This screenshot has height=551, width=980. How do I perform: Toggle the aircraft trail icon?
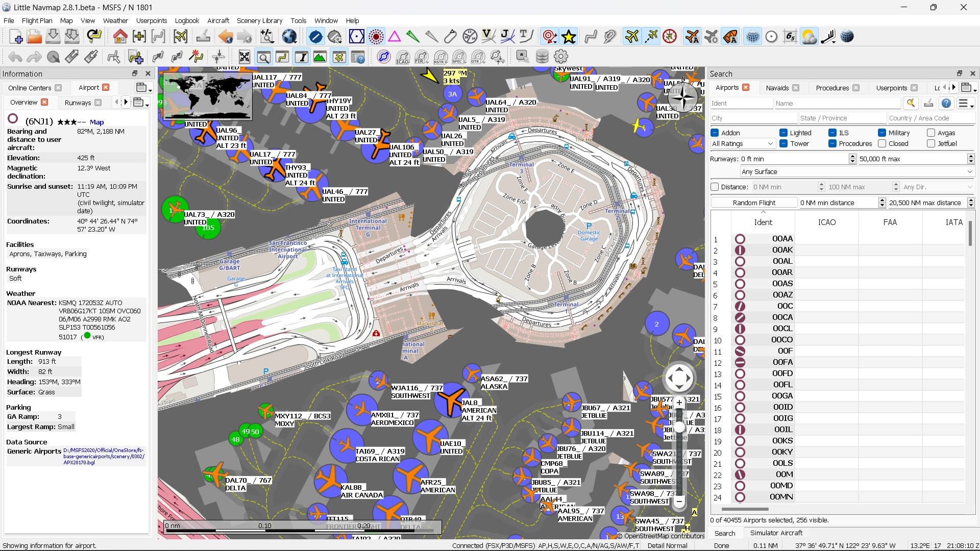651,37
